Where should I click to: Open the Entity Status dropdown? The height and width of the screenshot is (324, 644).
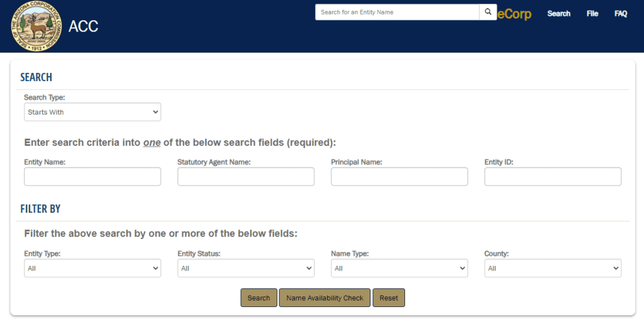[x=246, y=269]
